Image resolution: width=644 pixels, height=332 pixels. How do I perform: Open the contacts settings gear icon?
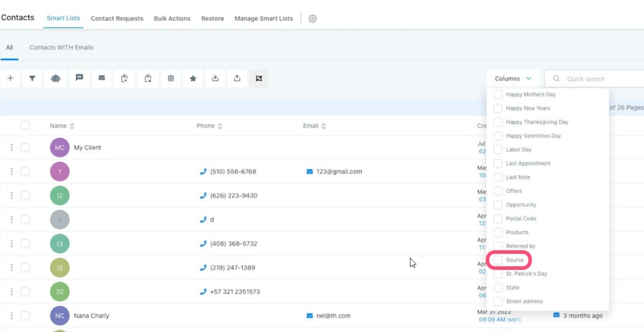click(313, 19)
